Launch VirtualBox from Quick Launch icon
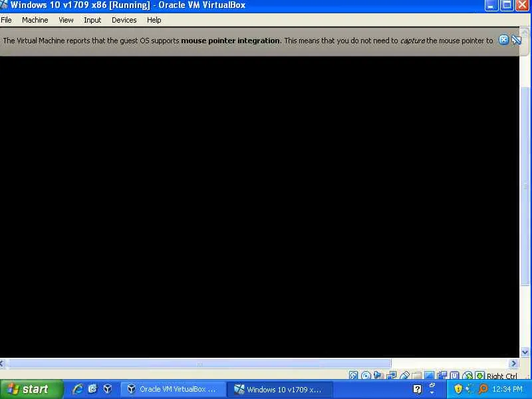 [108, 389]
